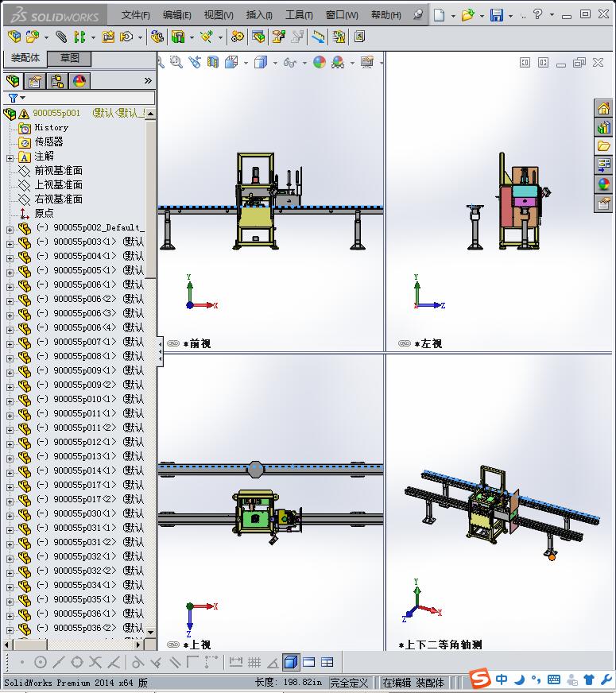The width and height of the screenshot is (616, 693).
Task: Click the Linear Component Pattern icon
Action: coord(79,37)
